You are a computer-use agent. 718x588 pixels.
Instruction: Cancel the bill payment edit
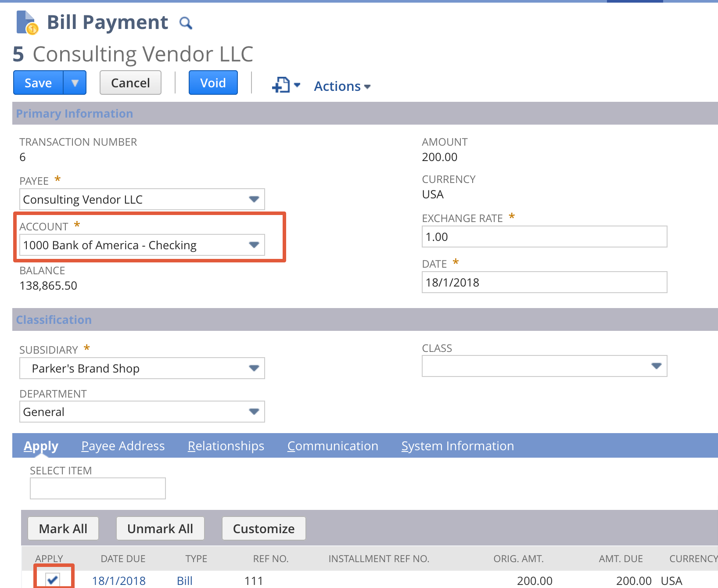coord(130,82)
